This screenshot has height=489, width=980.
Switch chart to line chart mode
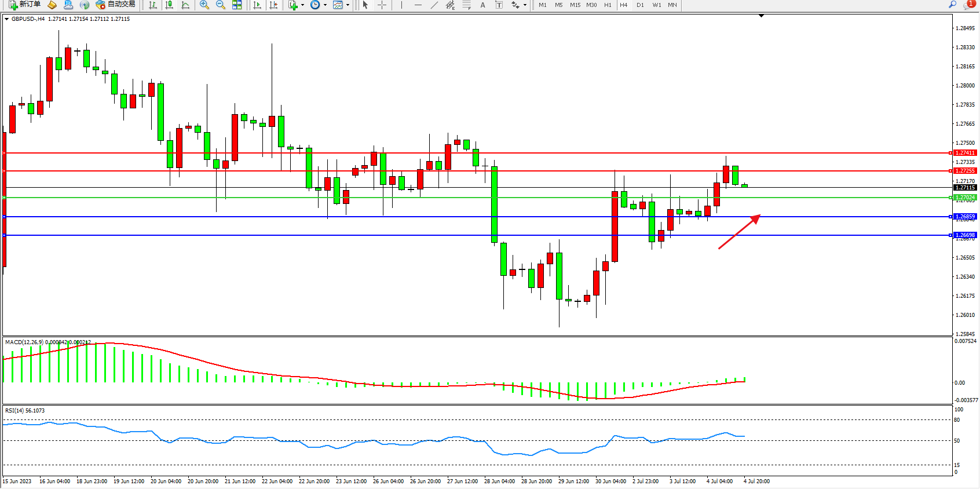click(x=185, y=5)
